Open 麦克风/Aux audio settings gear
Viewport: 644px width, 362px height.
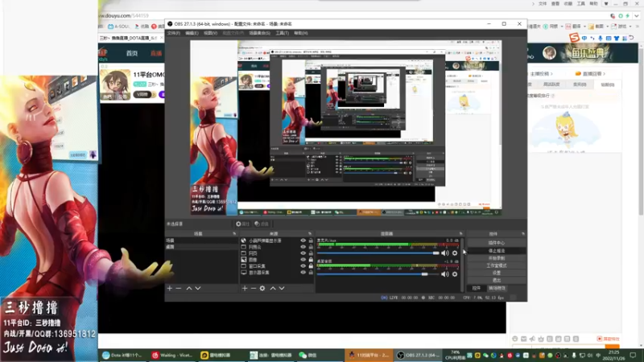tap(455, 253)
